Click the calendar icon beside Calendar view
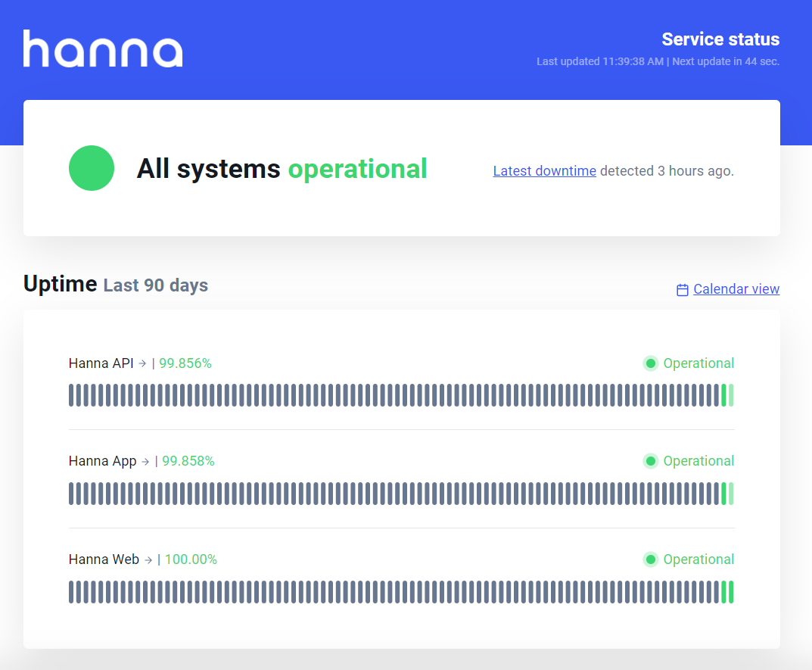Image resolution: width=812 pixels, height=670 pixels. tap(683, 290)
